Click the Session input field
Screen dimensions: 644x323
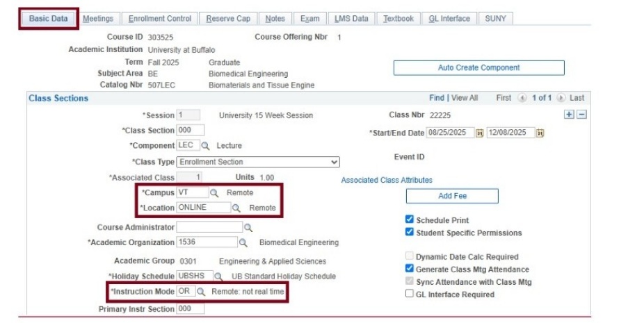click(x=188, y=115)
